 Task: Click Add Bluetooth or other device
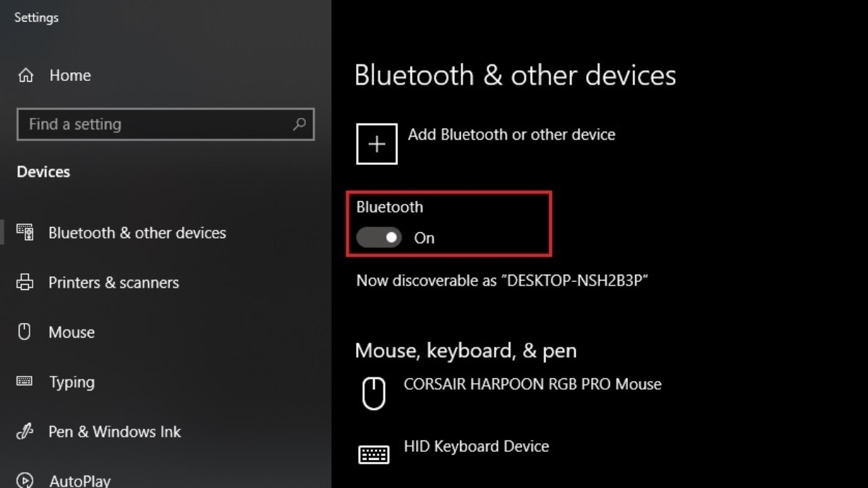tap(511, 134)
